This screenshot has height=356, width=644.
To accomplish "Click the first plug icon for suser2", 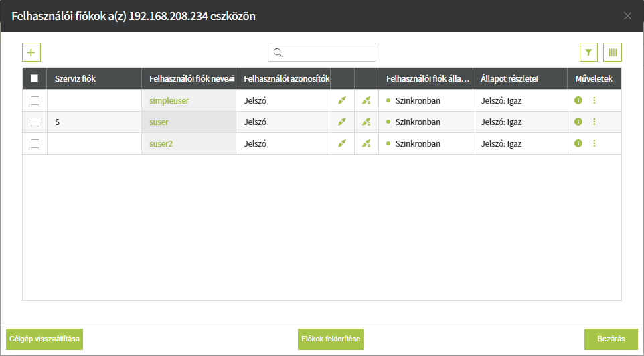I will (x=342, y=143).
